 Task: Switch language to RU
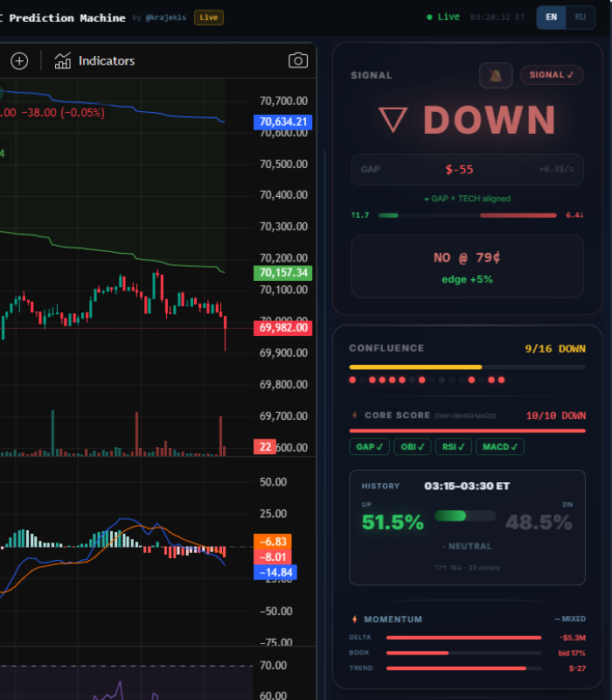pyautogui.click(x=580, y=17)
